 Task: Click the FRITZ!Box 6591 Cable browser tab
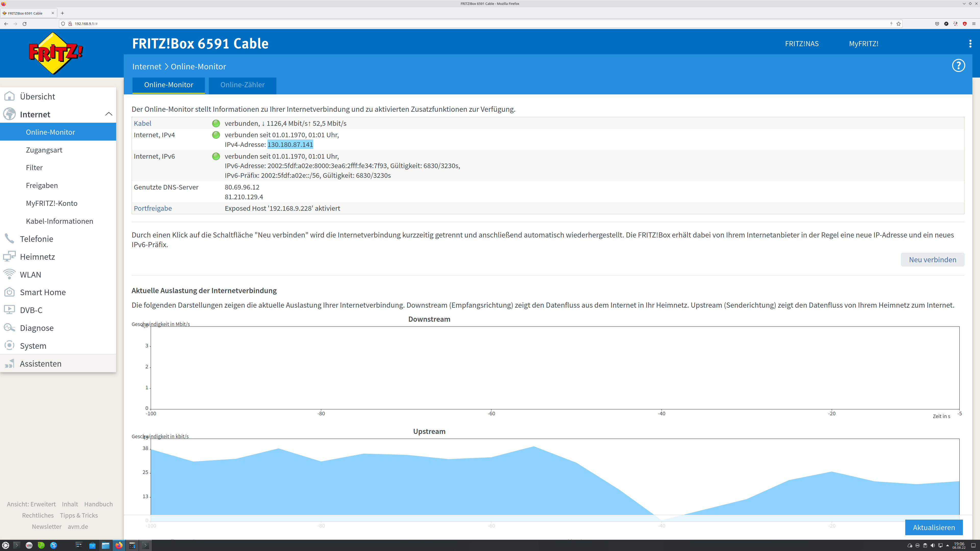click(x=29, y=13)
